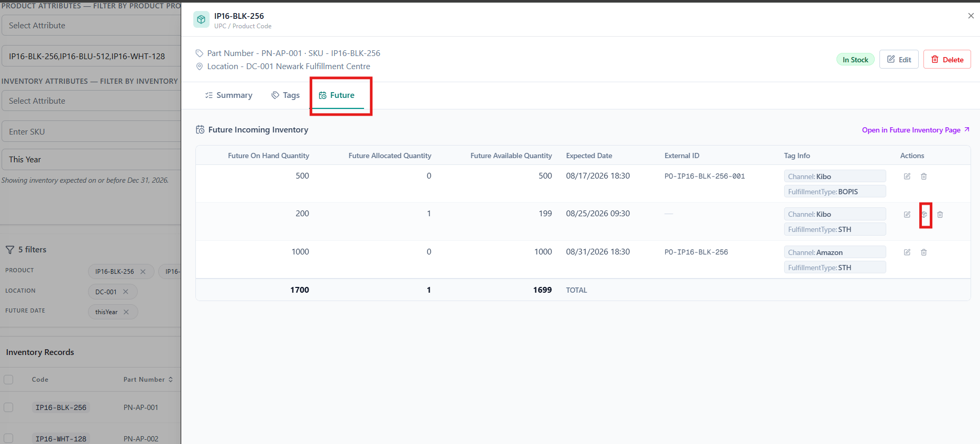
Task: Click expected date 08/31/2026 18:30
Action: click(598, 252)
